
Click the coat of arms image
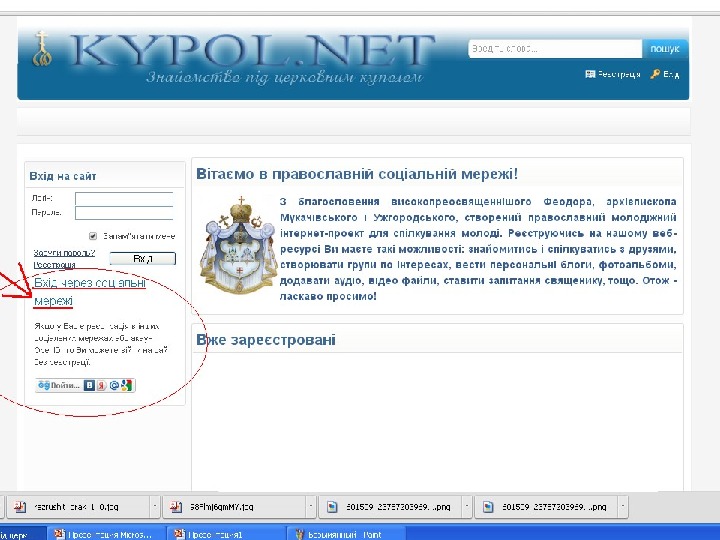point(238,245)
